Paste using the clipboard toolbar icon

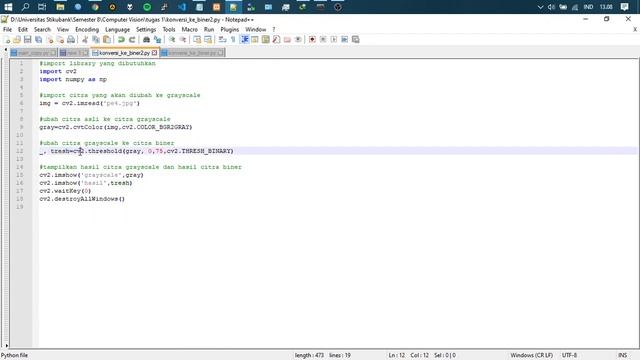pos(107,40)
